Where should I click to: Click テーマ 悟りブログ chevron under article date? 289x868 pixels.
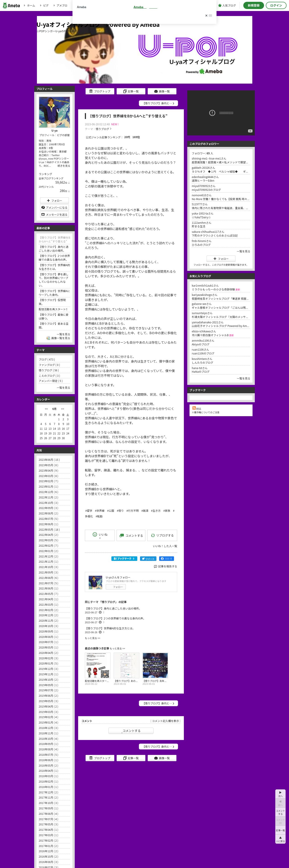[103, 129]
